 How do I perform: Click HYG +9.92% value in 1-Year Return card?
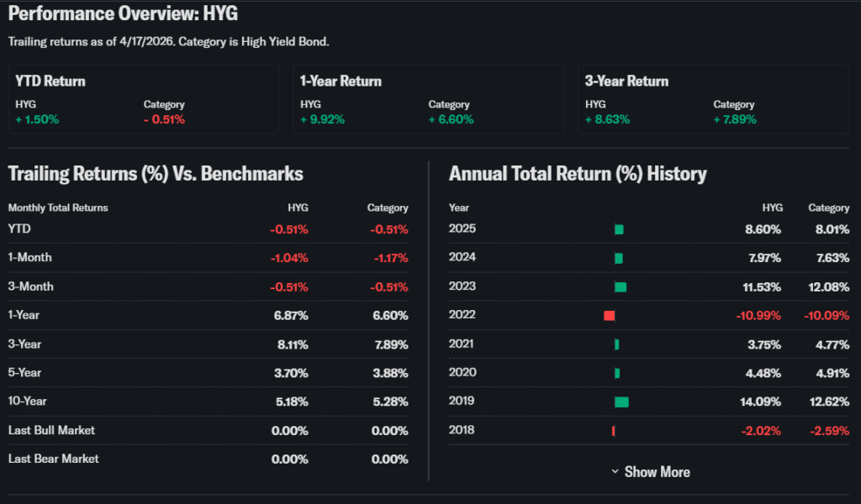[322, 119]
